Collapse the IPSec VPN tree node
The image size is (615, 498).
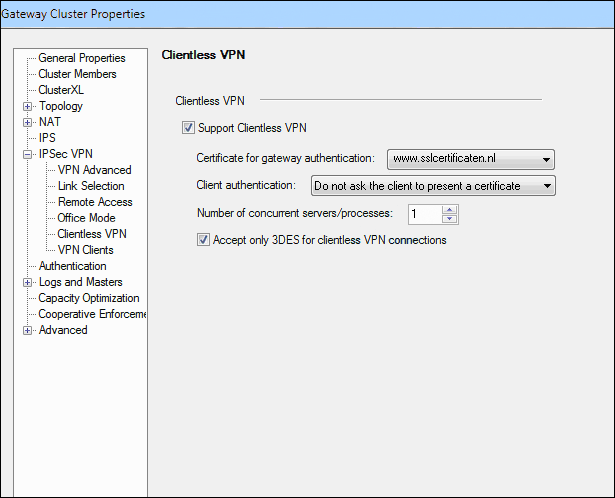(27, 154)
